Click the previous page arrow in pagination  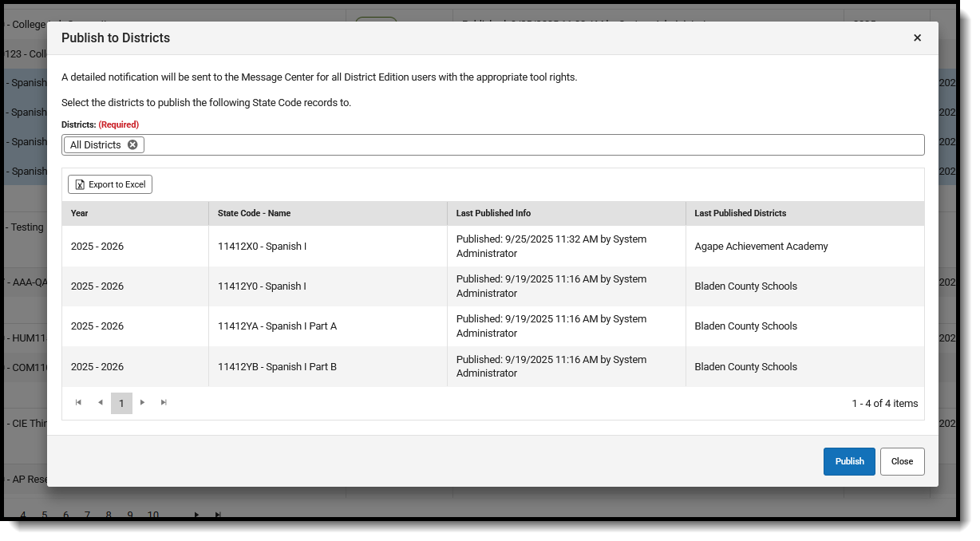coord(101,403)
